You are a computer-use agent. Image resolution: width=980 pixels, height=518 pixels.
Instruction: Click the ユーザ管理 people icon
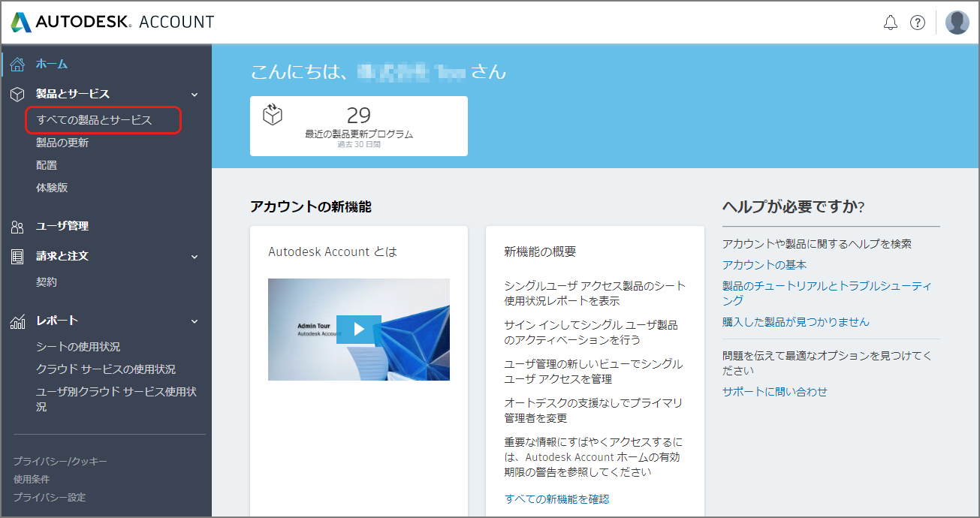pos(18,226)
